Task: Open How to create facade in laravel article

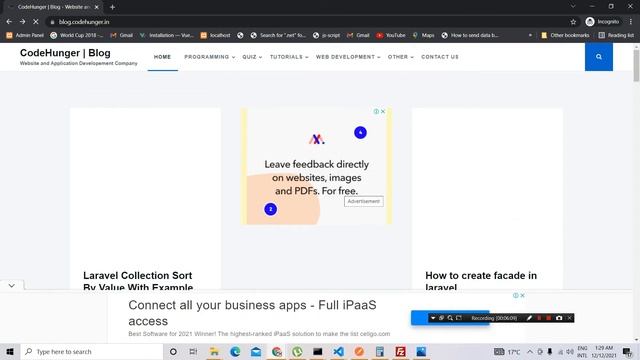Action: click(x=481, y=281)
